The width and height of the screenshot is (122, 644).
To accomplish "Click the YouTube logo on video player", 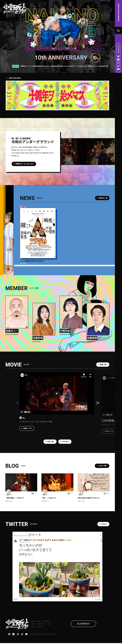I will click(27, 412).
